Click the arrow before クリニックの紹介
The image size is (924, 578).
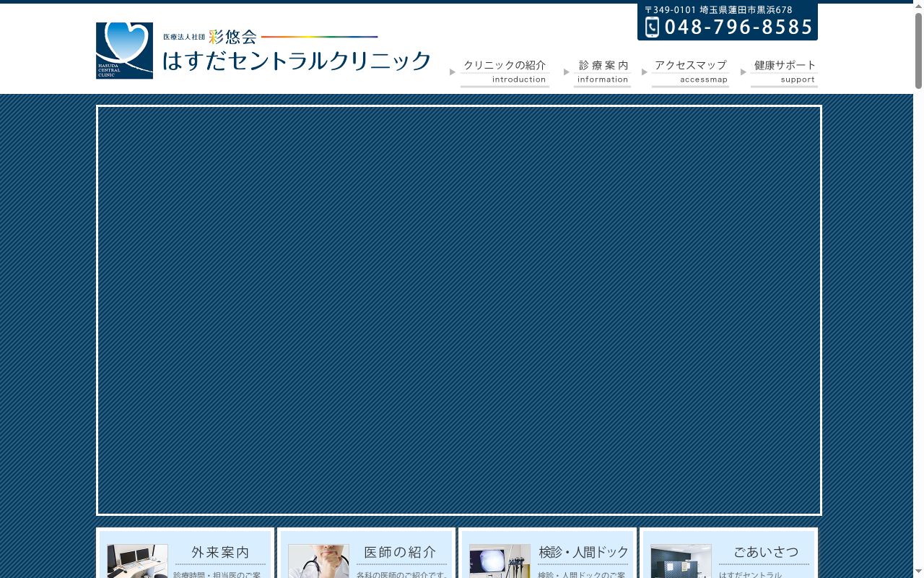pyautogui.click(x=453, y=72)
